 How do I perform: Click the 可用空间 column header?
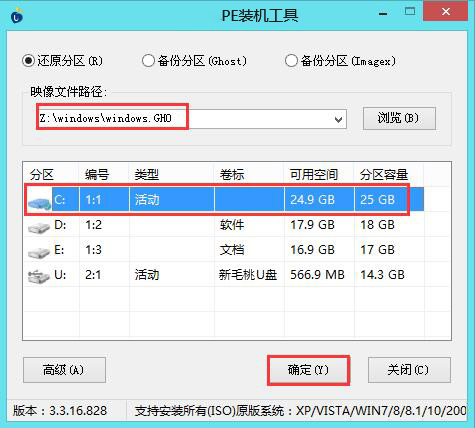[314, 174]
